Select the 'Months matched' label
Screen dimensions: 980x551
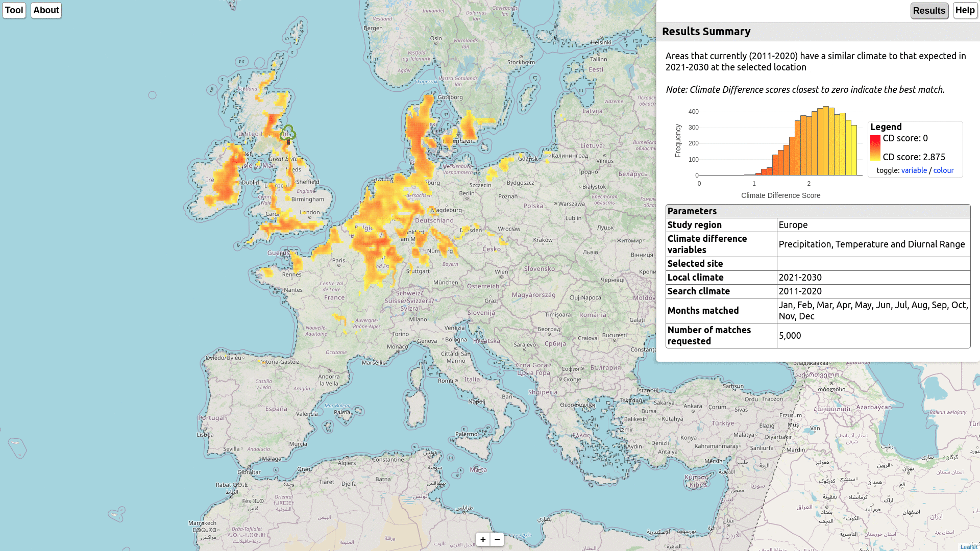click(x=703, y=311)
